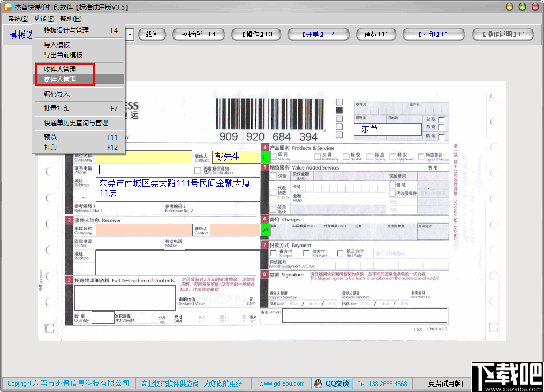Click the sender company name yellow field

click(144, 157)
